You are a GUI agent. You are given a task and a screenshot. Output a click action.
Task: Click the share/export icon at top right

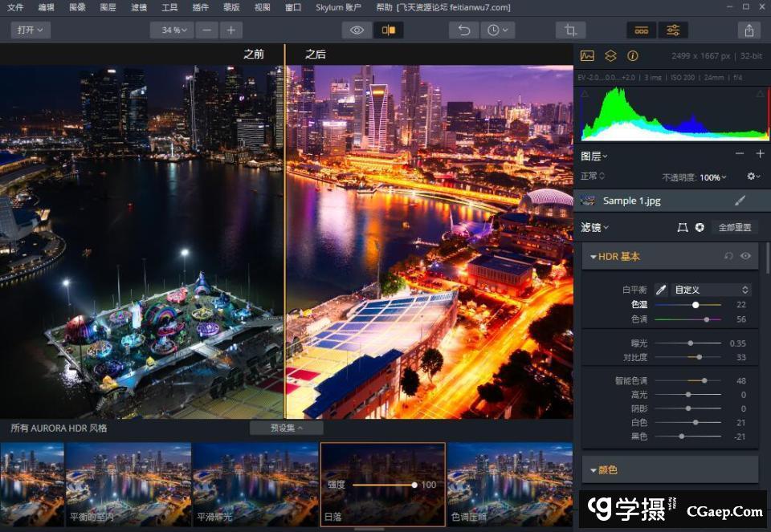(x=749, y=30)
